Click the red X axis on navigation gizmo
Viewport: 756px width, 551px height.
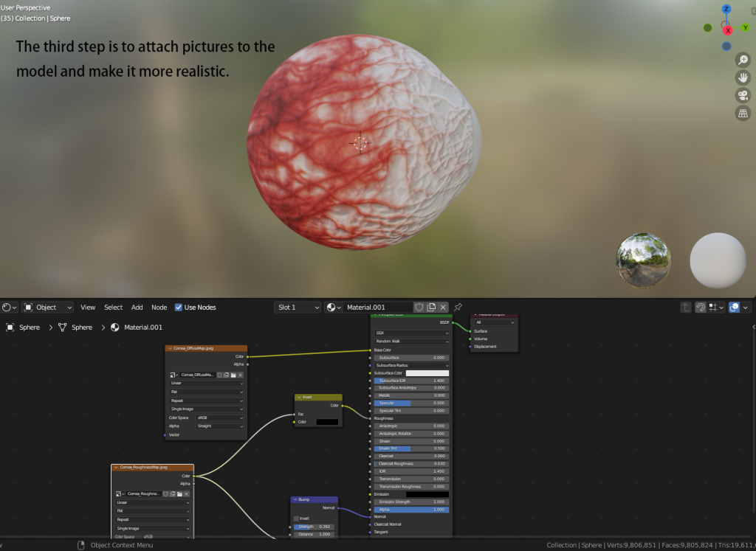tap(727, 30)
